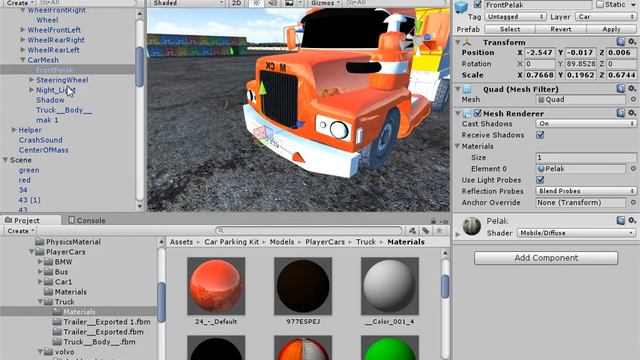Toggle 2D scene view mode
The height and width of the screenshot is (360, 640).
(x=236, y=3)
